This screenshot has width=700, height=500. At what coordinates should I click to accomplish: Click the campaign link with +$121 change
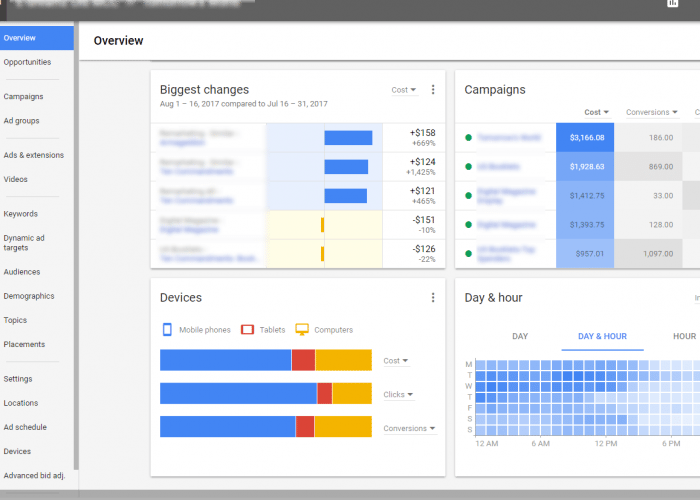point(196,200)
